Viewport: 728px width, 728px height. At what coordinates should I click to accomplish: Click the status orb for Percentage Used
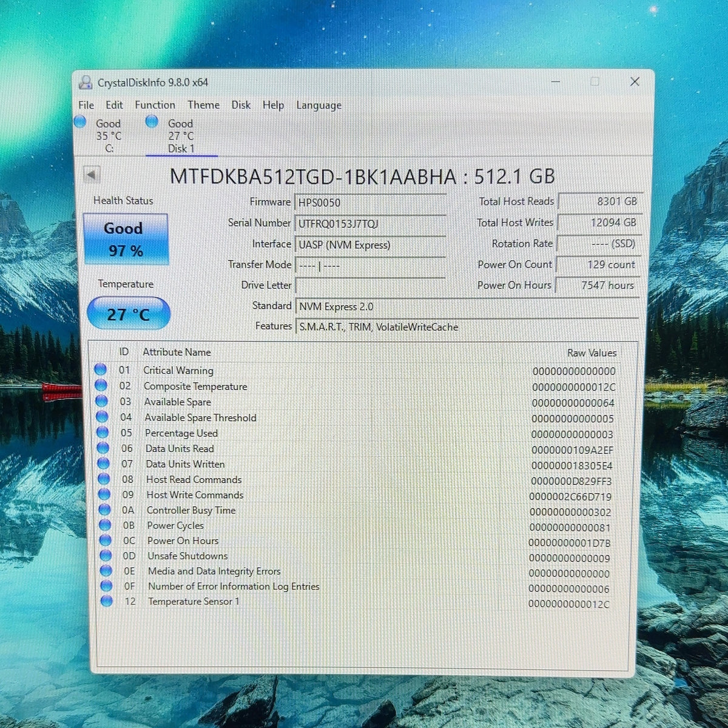(103, 432)
